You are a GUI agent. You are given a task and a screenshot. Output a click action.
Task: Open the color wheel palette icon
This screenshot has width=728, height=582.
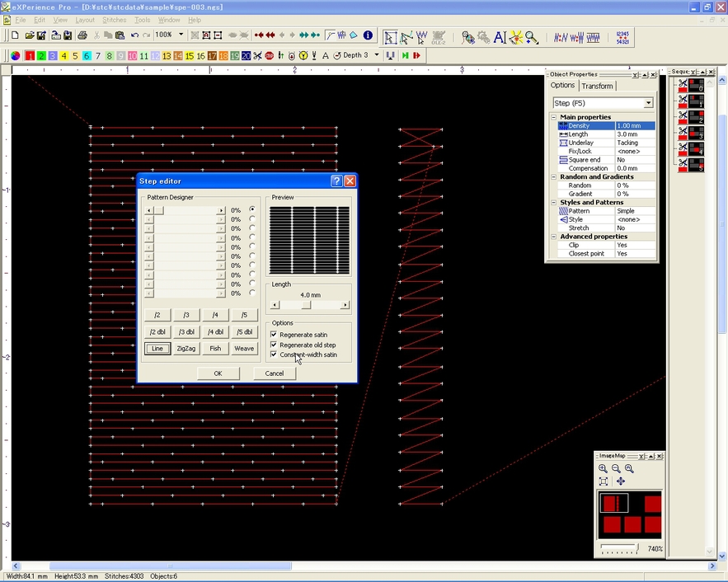click(16, 56)
